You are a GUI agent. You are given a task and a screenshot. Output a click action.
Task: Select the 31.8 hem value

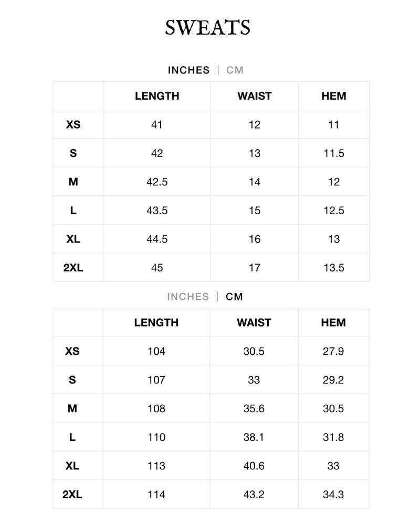pyautogui.click(x=333, y=437)
